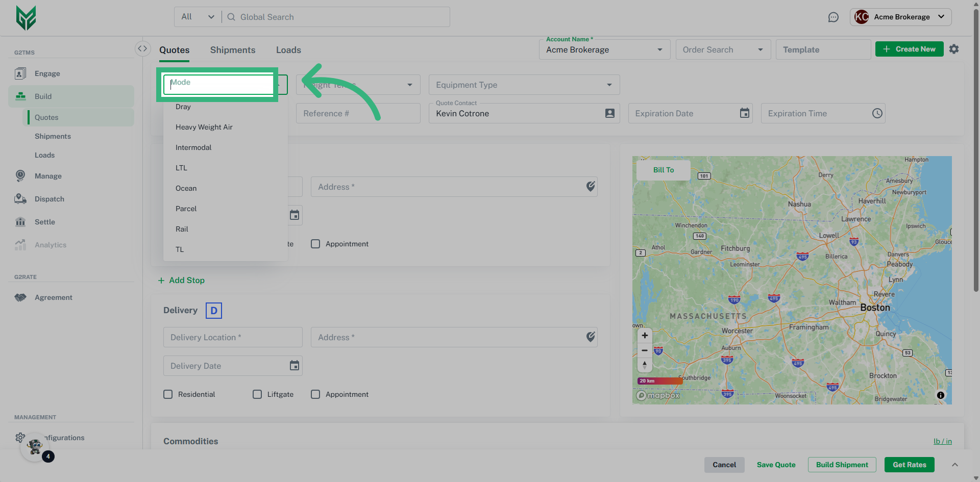The image size is (980, 482).
Task: Check the Delivery Appointment checkbox
Action: [x=315, y=394]
